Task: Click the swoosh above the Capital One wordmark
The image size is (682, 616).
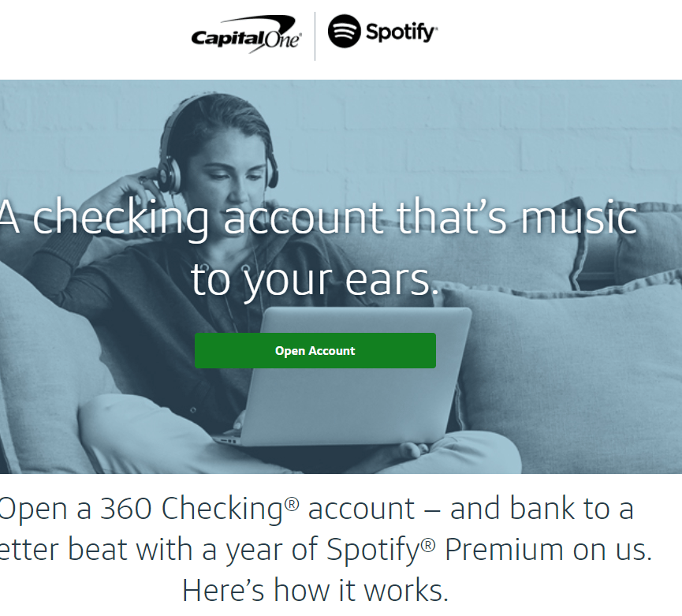Action: point(259,23)
